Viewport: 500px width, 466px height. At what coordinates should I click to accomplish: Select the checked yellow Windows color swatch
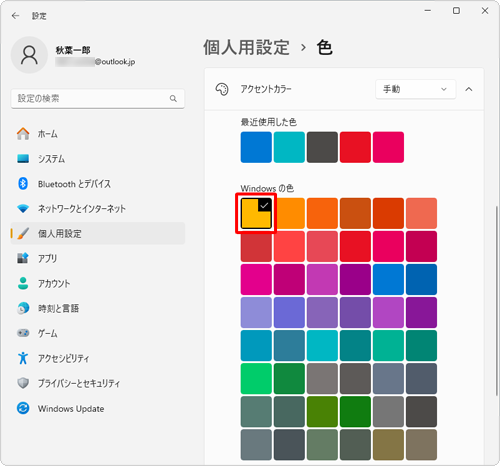[x=256, y=213]
